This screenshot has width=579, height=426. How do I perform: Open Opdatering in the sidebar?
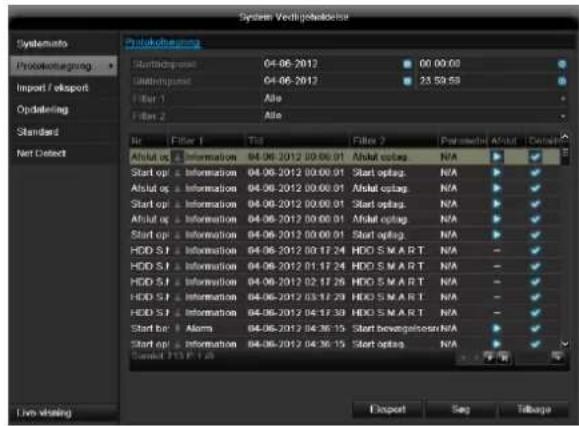[63, 110]
